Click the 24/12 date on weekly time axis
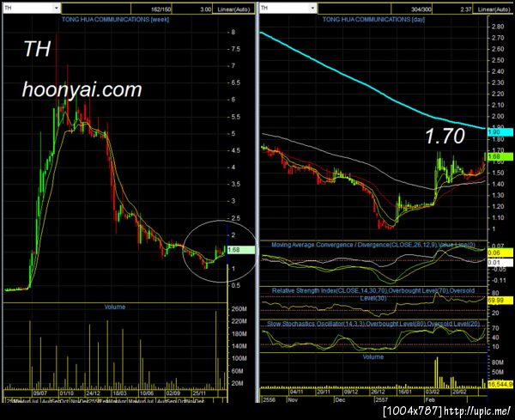The width and height of the screenshot is (515, 420). point(94,393)
